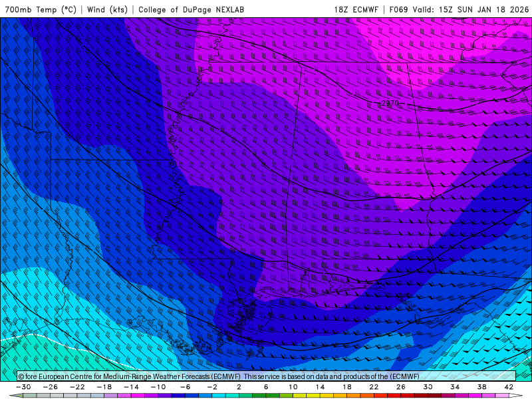
Task: Click the 26 color scale label
Action: tap(401, 387)
